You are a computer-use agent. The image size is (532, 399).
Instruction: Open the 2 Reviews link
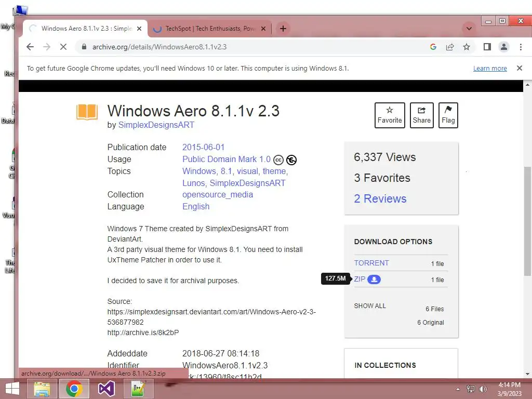pyautogui.click(x=380, y=198)
